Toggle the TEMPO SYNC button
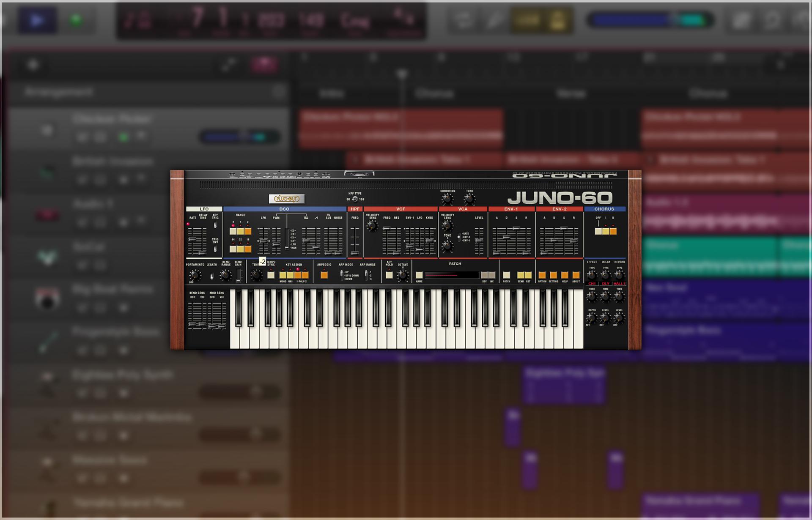The image size is (812, 520). tap(271, 275)
